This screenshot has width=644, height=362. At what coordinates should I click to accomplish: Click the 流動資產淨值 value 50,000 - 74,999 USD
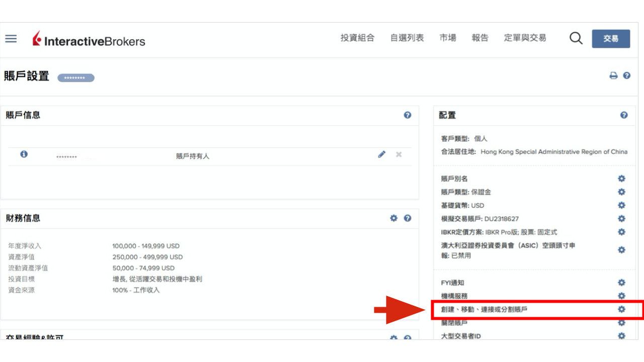point(143,268)
